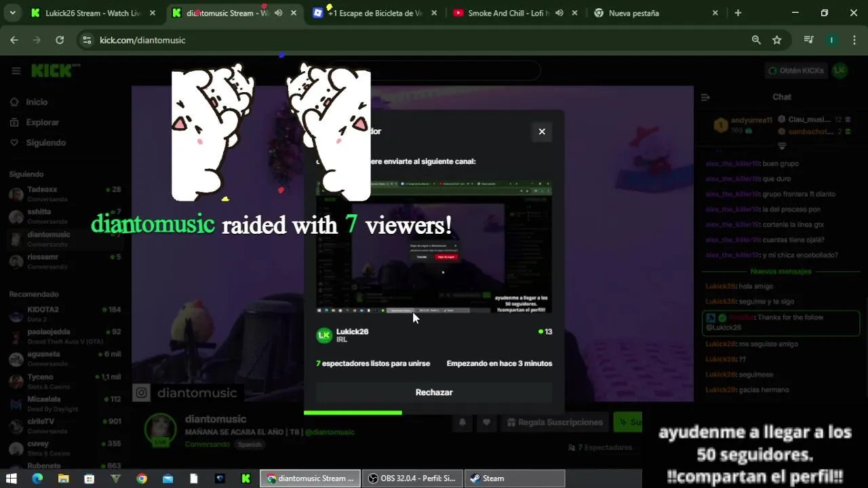Viewport: 868px width, 488px height.
Task: Open the raid target stream preview thumbnail
Action: [x=434, y=247]
